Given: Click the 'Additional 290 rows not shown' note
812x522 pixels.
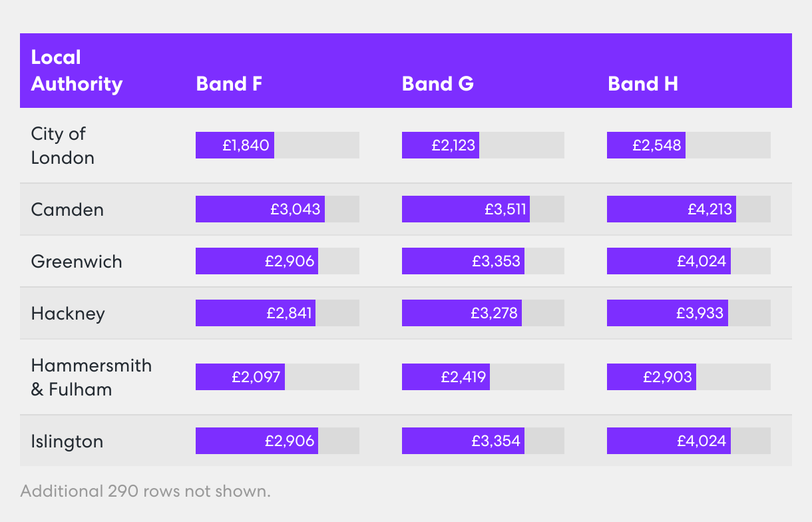Looking at the screenshot, I should (146, 492).
